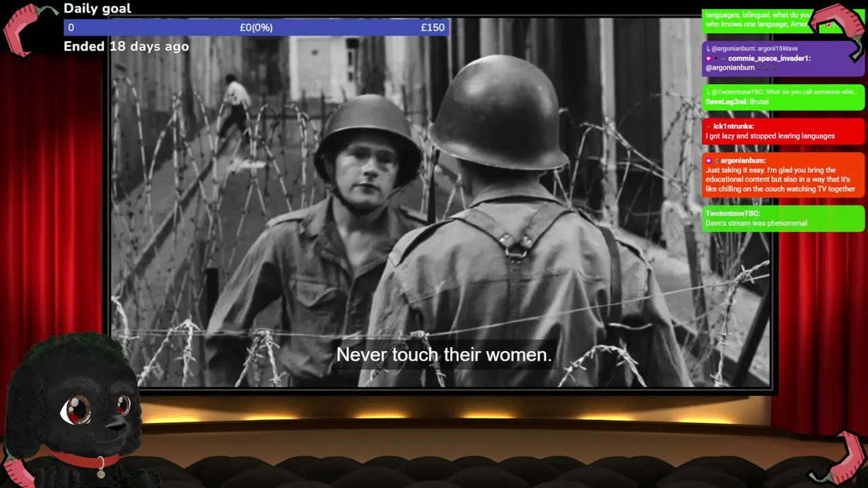Click the message "I got lazy and stopped learing languages"
Viewport: 868px width, 488px height.
[x=770, y=136]
